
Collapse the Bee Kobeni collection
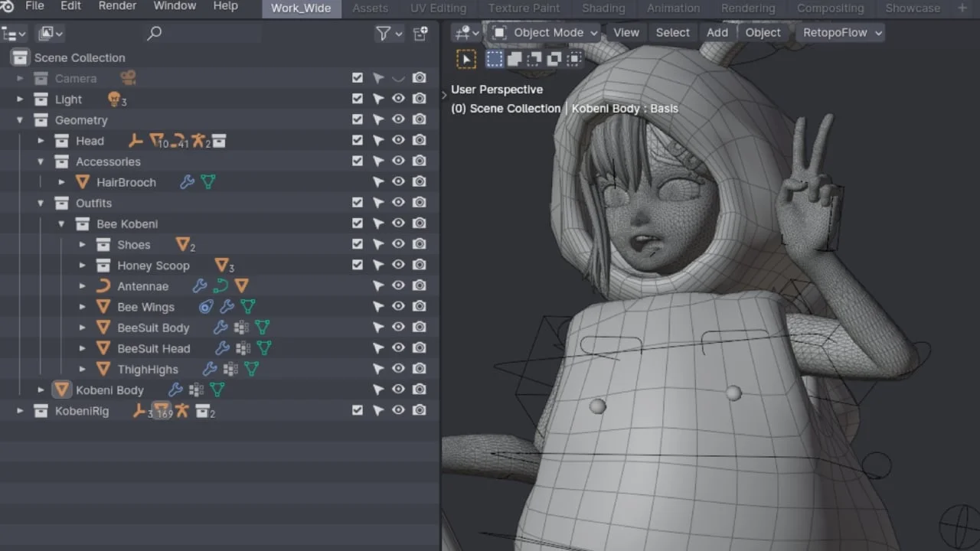click(x=61, y=223)
